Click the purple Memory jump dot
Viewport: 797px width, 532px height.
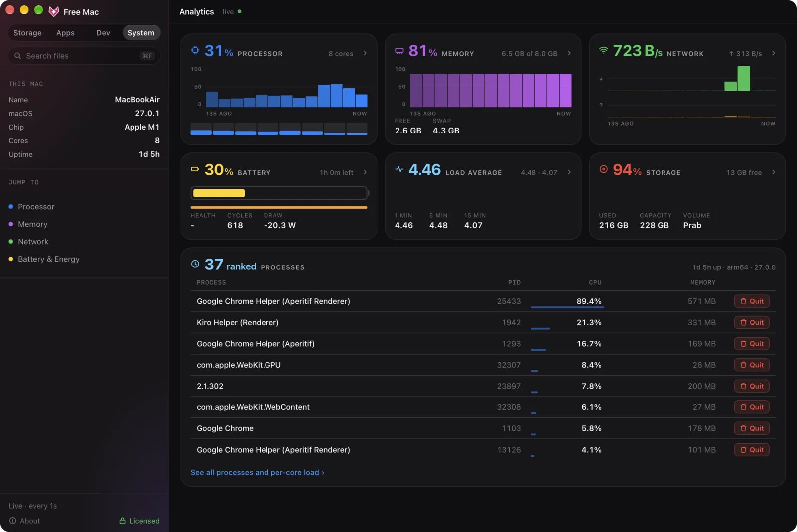pyautogui.click(x=11, y=224)
